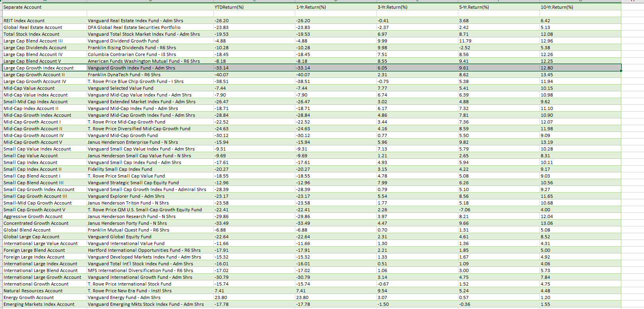
Task: Click 'Fidelity Small Cap Index Fund' cell
Action: [150, 169]
